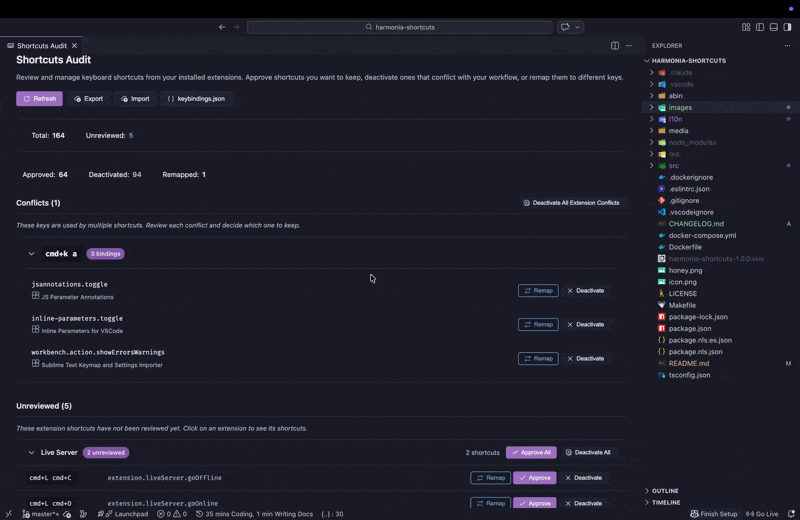
Task: Click the Export button
Action: (x=89, y=98)
